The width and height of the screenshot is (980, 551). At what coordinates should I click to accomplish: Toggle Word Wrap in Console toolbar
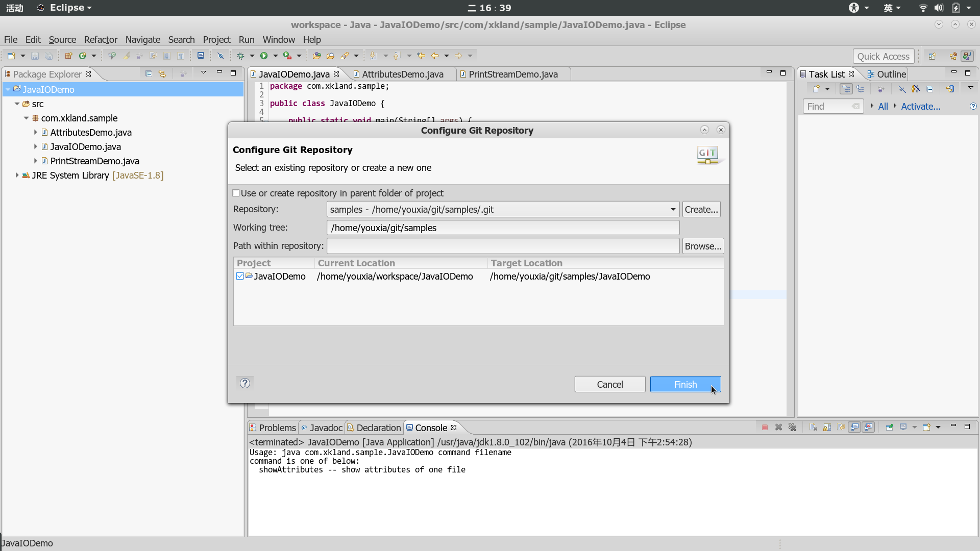point(841,427)
